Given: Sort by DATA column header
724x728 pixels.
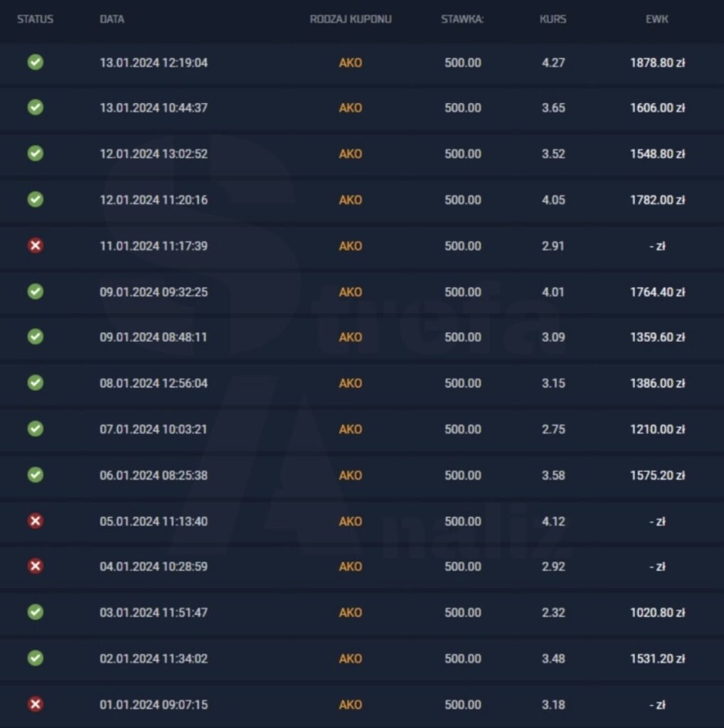Looking at the screenshot, I should pos(112,19).
